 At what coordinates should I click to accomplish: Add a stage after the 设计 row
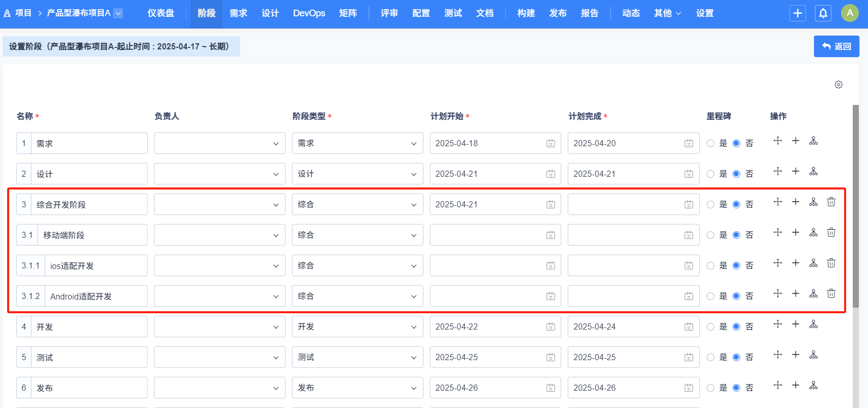(796, 172)
